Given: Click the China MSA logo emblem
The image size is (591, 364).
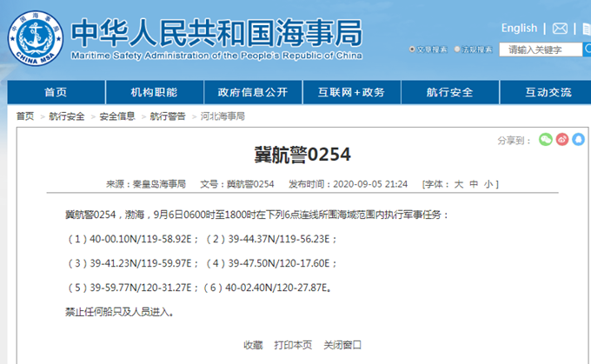Looking at the screenshot, I should [x=35, y=36].
